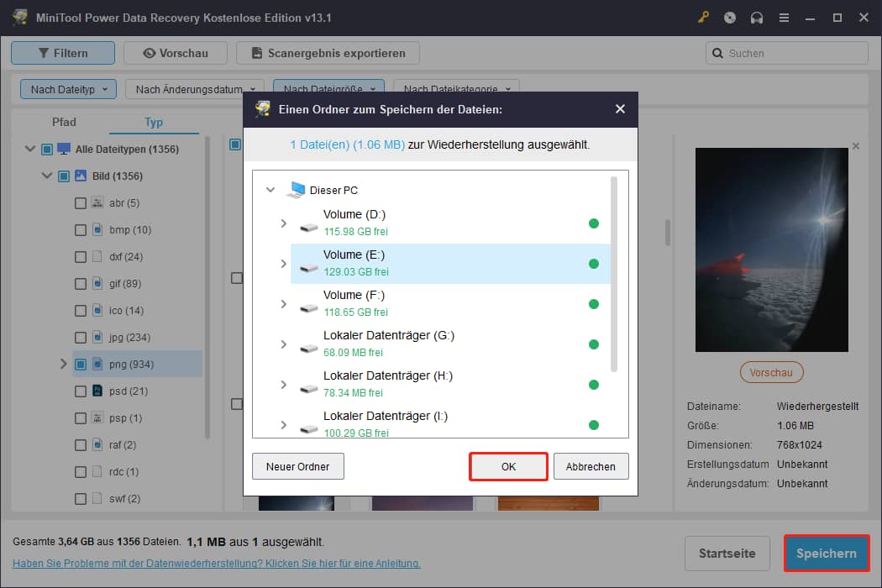Click the gif file type icon
Image resolution: width=882 pixels, height=588 pixels.
click(97, 283)
